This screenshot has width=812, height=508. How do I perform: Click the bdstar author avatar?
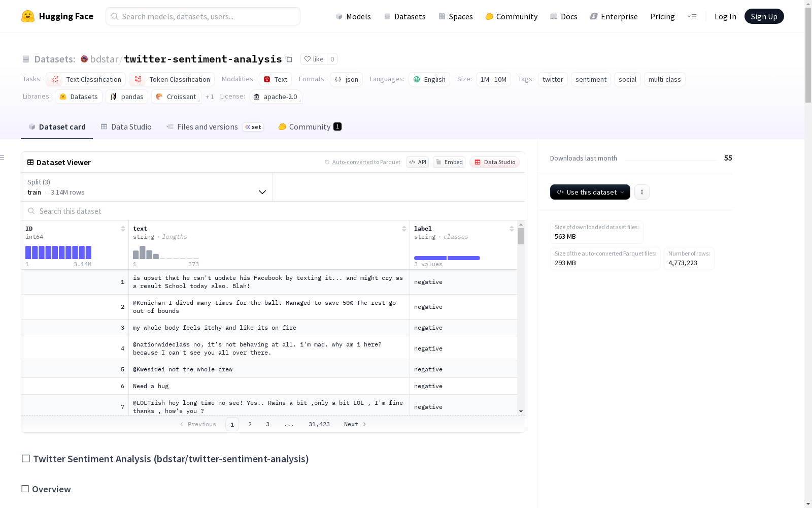(84, 59)
